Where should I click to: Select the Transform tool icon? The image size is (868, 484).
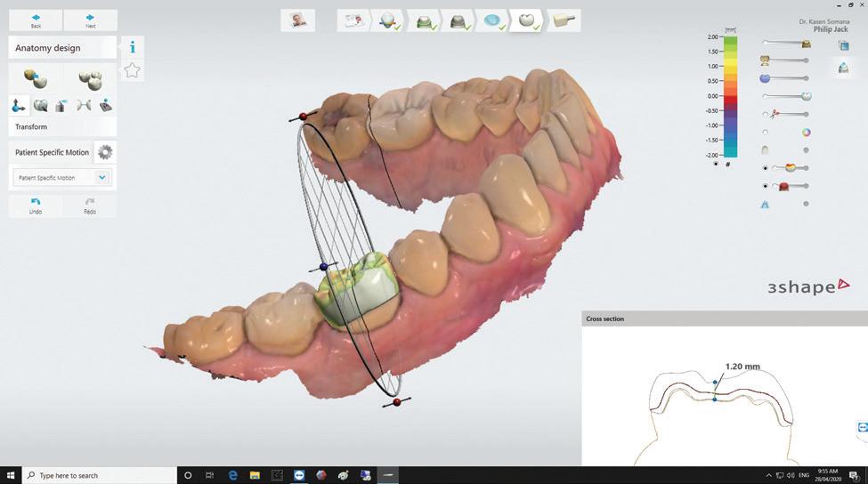(x=19, y=105)
